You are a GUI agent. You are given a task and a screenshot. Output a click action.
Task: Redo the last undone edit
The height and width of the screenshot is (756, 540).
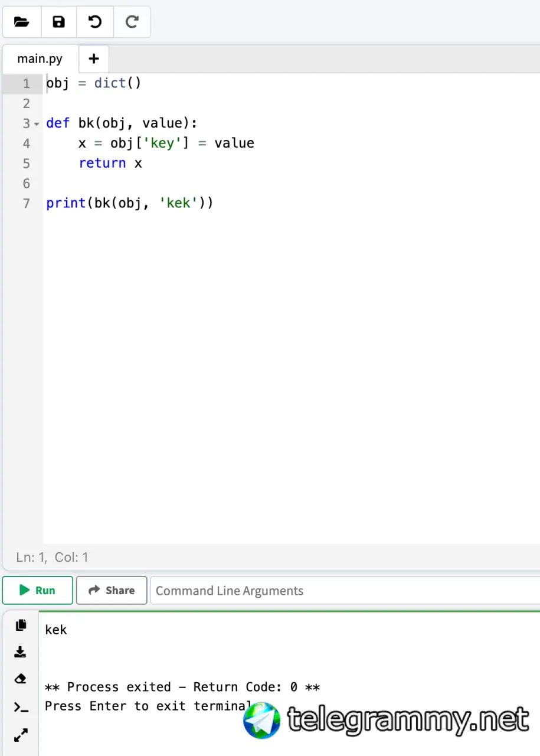point(132,22)
